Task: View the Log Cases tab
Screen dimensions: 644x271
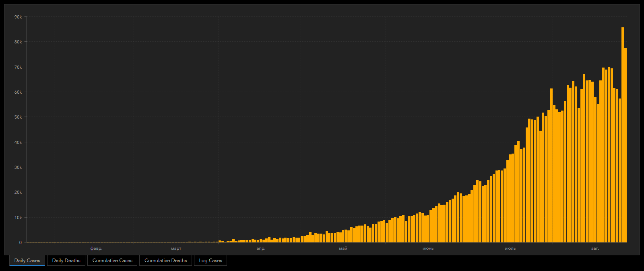Action: 211,261
